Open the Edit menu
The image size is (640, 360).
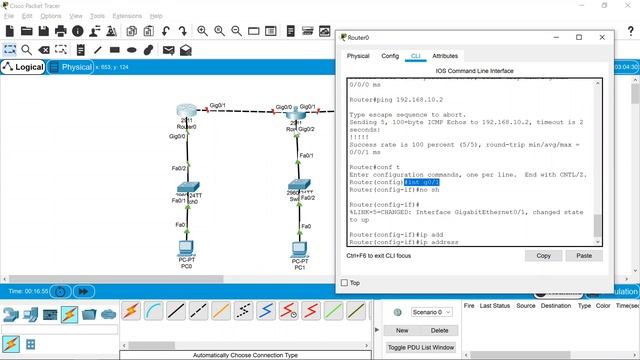[27, 16]
